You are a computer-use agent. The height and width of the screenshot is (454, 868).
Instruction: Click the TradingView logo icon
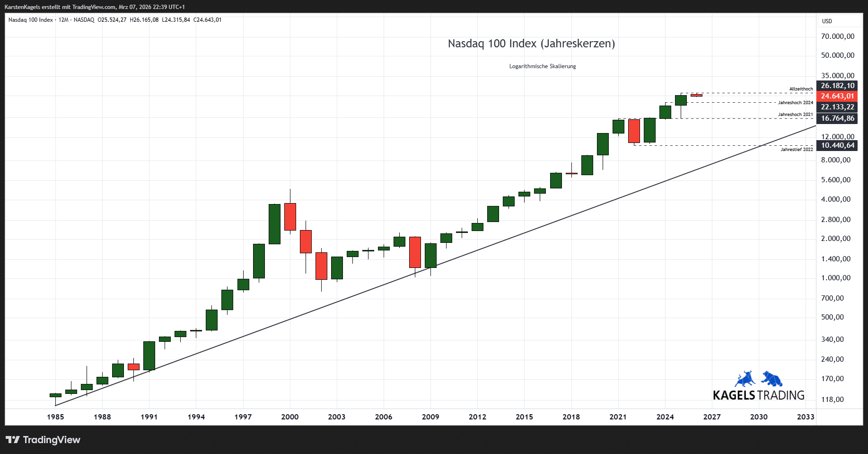pyautogui.click(x=13, y=440)
